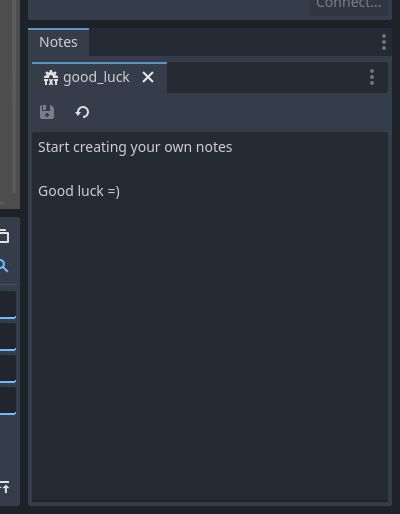The height and width of the screenshot is (514, 400).
Task: Click the overlapping windows icon above the magnifier
Action: click(x=4, y=236)
